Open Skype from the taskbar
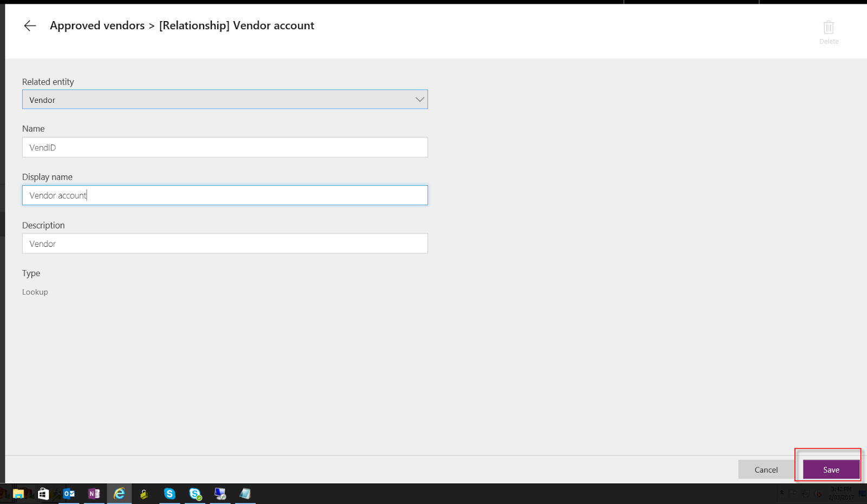Viewport: 867px width, 504px height. coord(170,493)
